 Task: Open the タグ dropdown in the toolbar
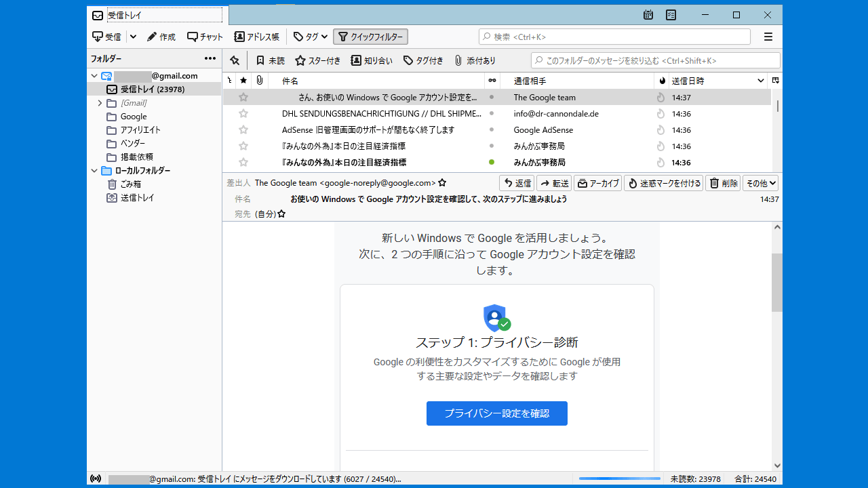(x=311, y=37)
